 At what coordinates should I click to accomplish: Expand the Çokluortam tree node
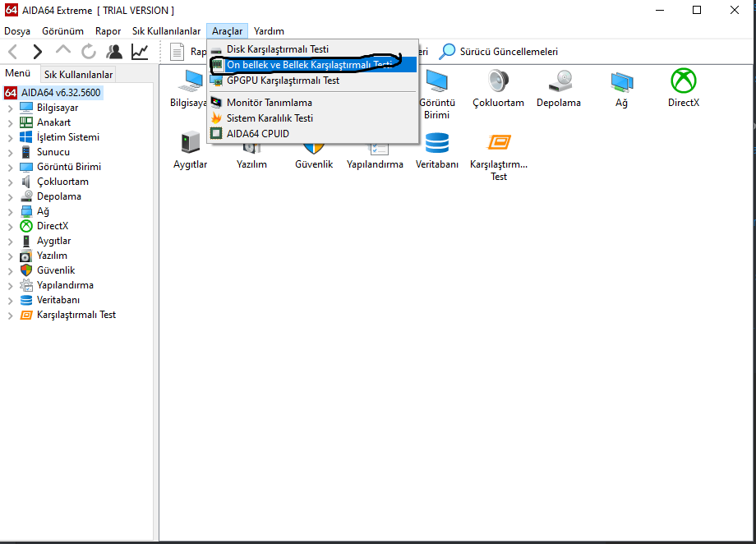pos(10,182)
